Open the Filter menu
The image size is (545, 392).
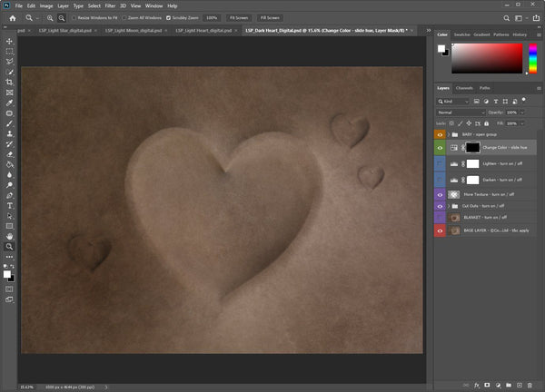110,5
